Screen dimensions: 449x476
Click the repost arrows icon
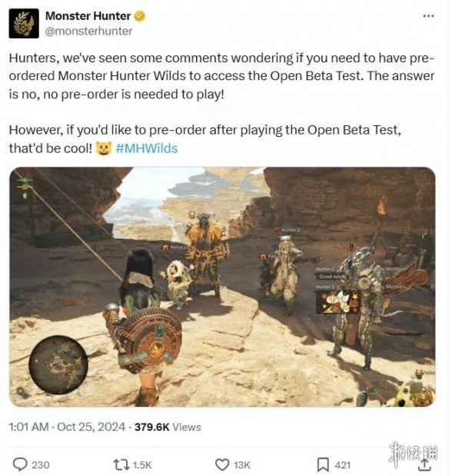(x=121, y=464)
